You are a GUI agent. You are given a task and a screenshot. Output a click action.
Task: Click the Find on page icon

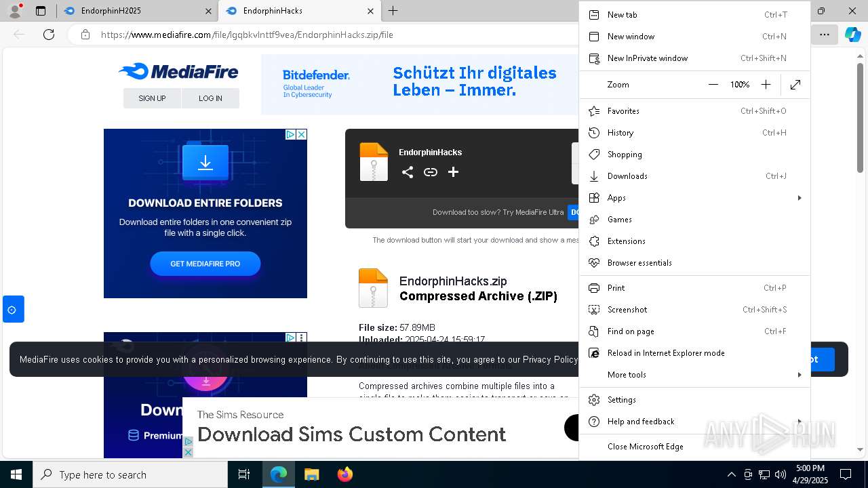(x=594, y=331)
